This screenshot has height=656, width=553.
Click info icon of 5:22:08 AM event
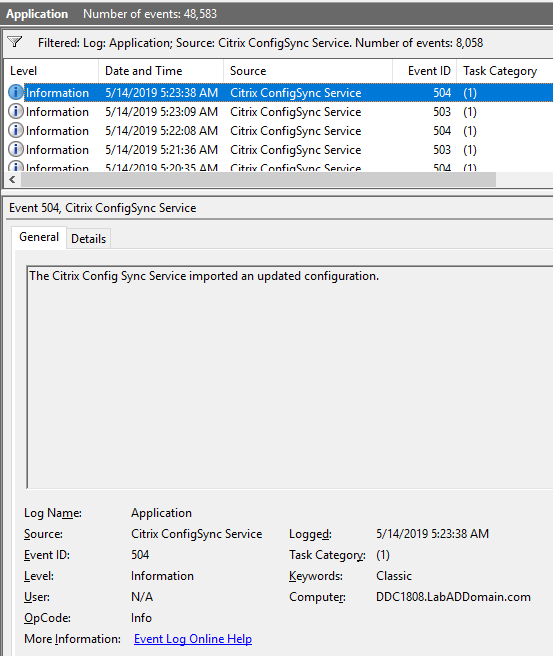[x=16, y=130]
